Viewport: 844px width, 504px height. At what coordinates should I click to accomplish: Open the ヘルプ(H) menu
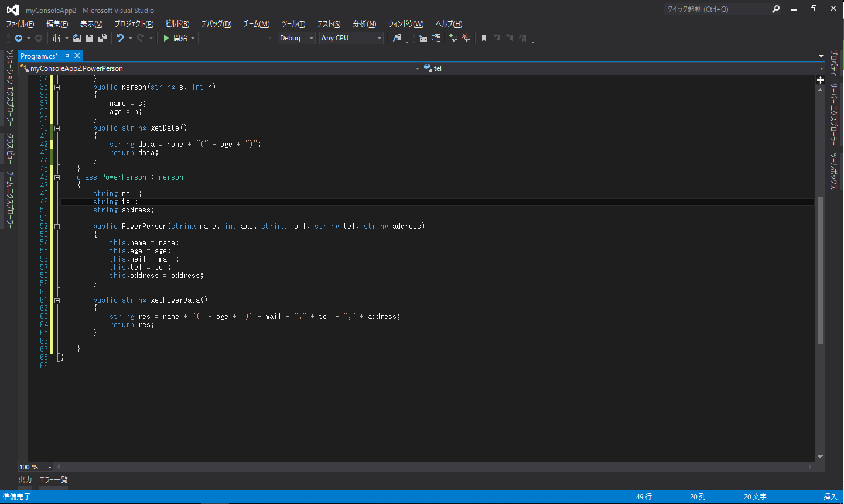(449, 24)
